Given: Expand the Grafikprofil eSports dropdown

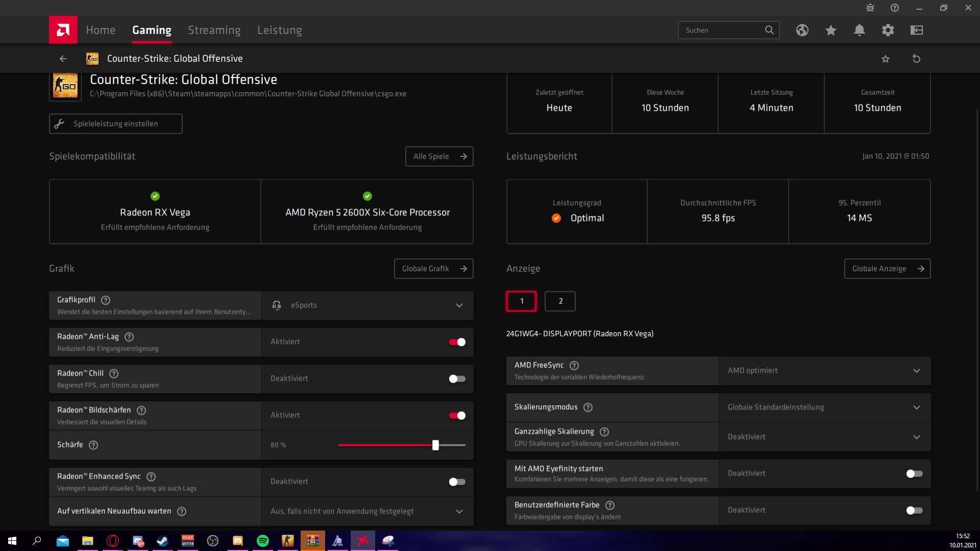Looking at the screenshot, I should coord(367,306).
